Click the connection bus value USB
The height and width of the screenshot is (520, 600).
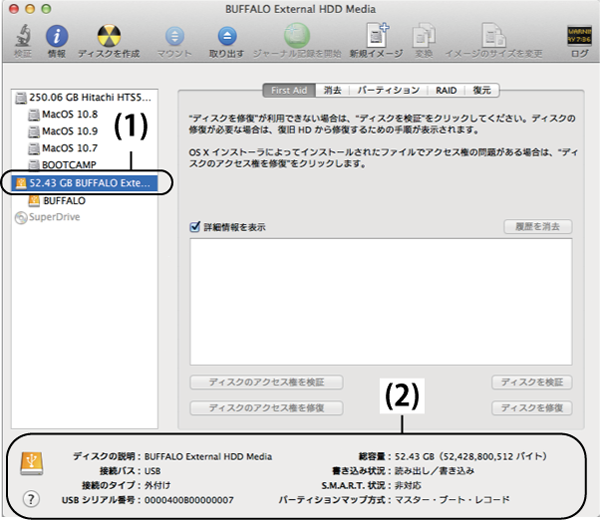pos(152,471)
